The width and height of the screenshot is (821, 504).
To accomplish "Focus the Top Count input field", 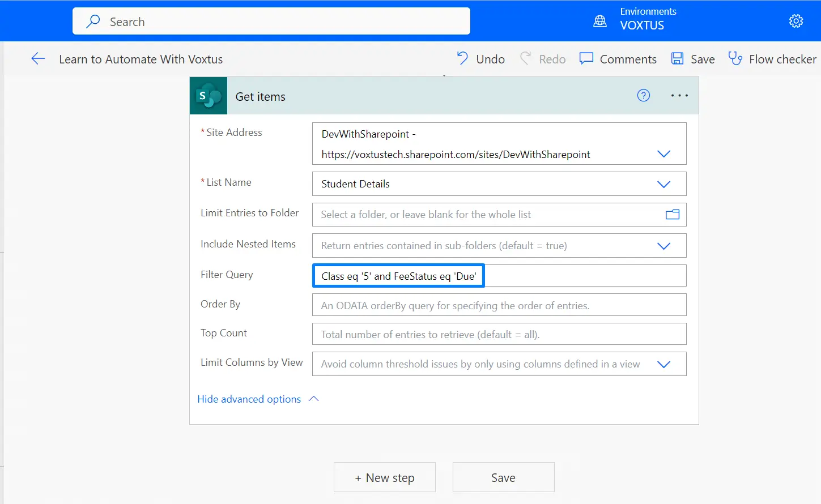I will click(499, 334).
